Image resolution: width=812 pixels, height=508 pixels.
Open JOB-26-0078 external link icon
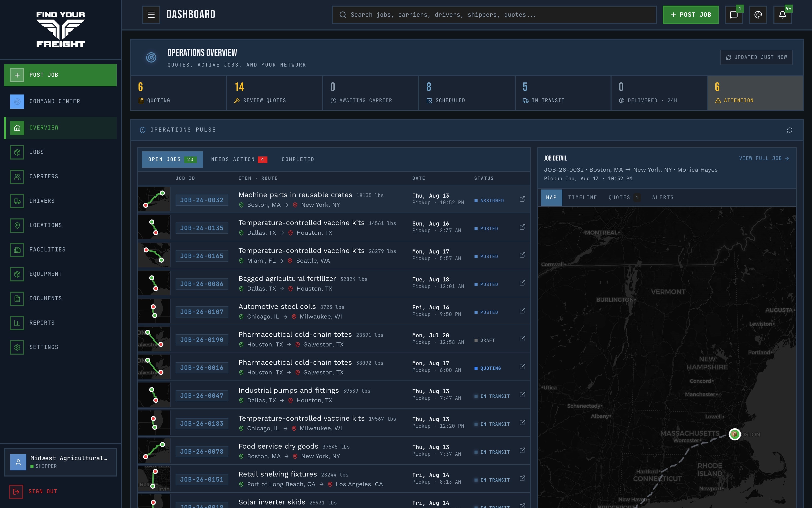[x=522, y=450]
